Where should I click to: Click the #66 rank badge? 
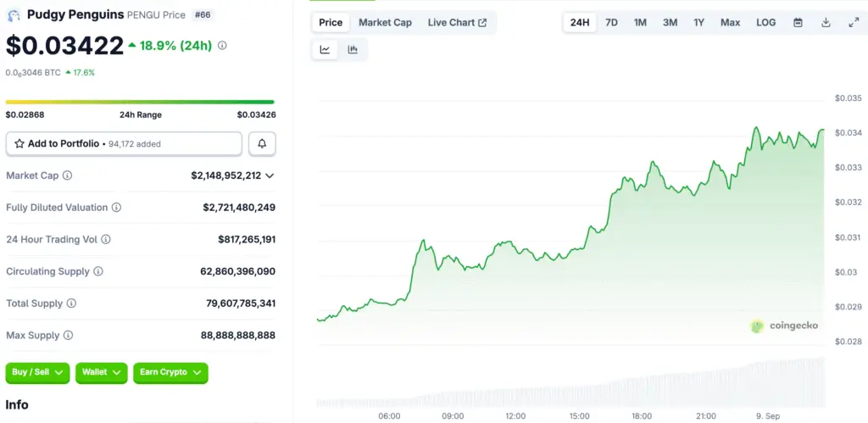(203, 15)
